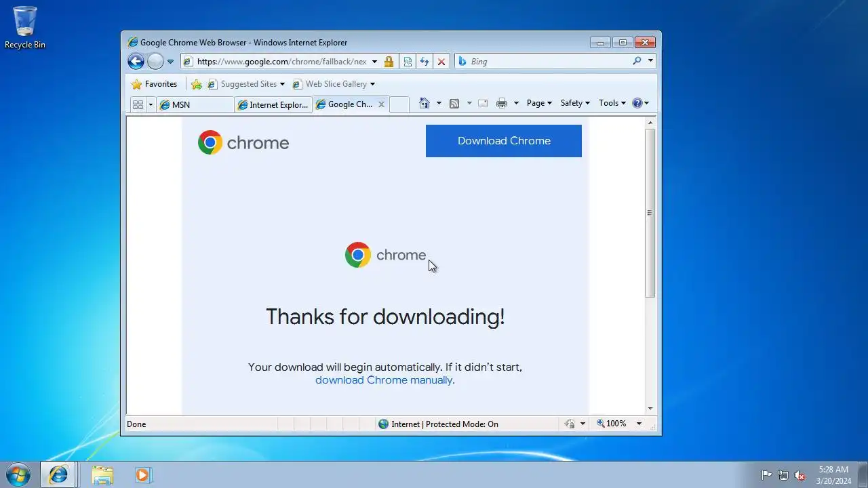
Task: Open the Favorites center
Action: [155, 84]
